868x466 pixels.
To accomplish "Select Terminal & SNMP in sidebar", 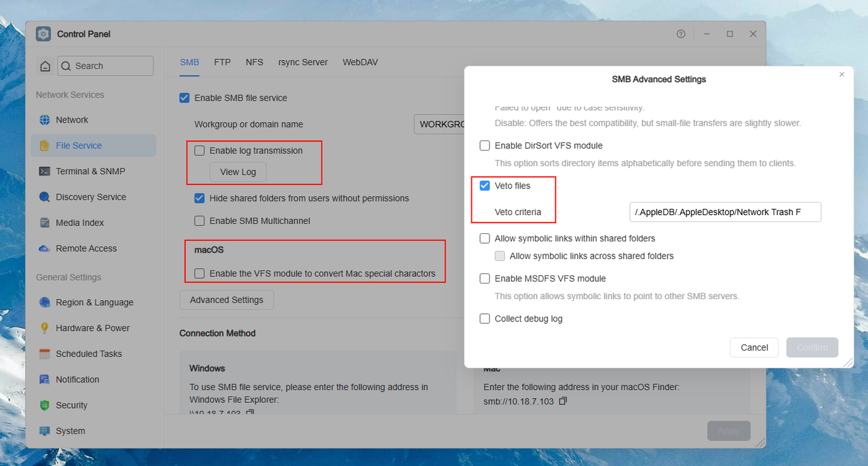I will pyautogui.click(x=94, y=172).
